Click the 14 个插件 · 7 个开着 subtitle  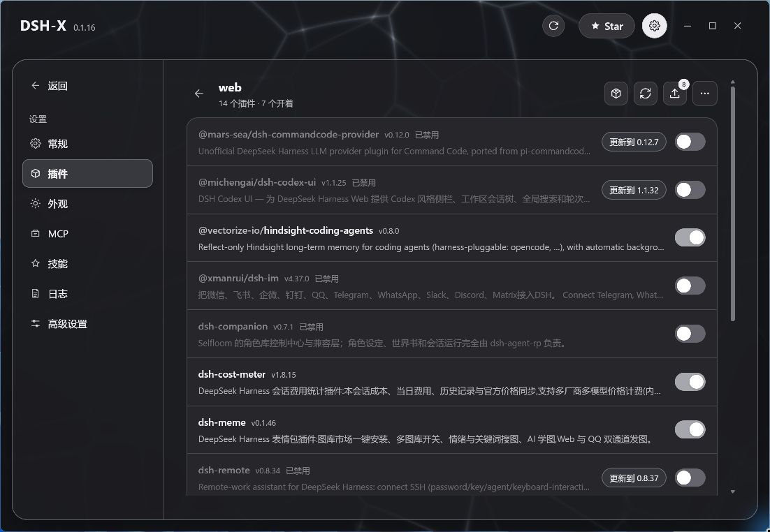pyautogui.click(x=256, y=103)
